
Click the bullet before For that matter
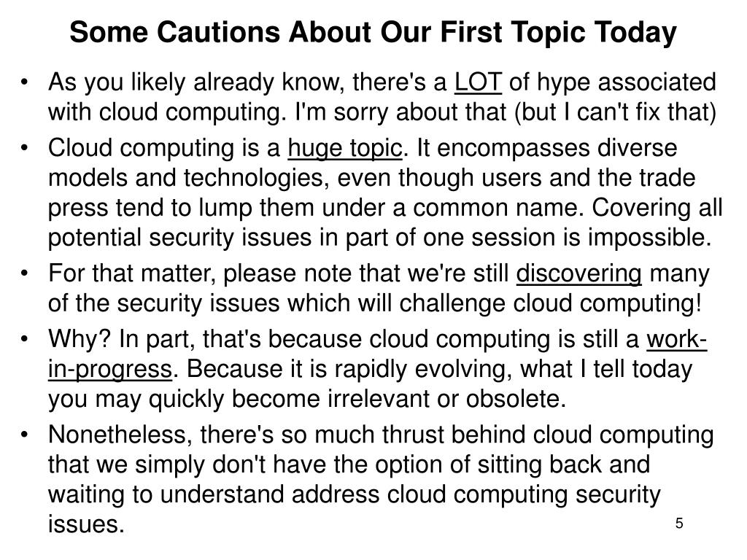tap(25, 273)
